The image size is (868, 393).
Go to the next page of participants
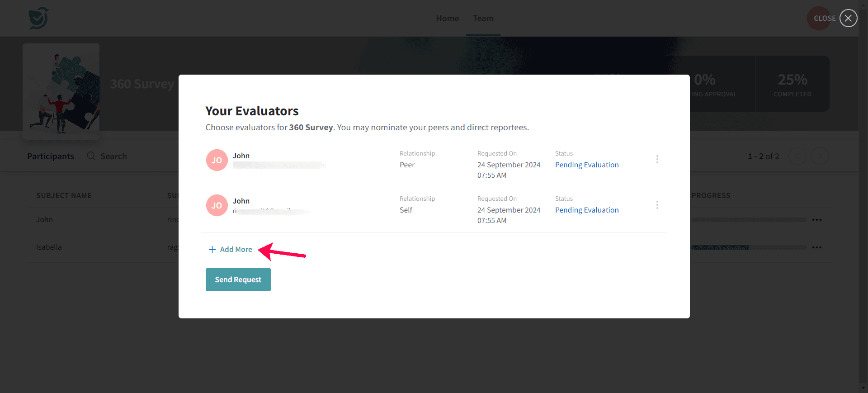tap(820, 156)
